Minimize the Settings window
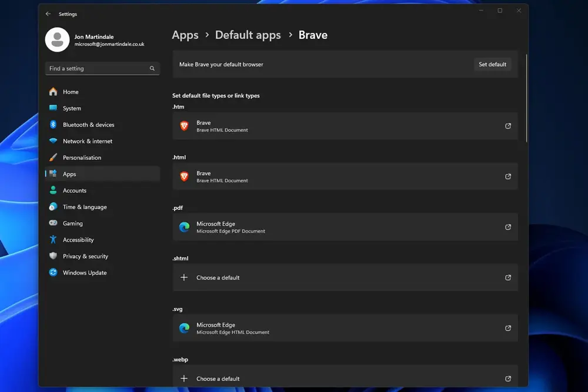Image resolution: width=588 pixels, height=392 pixels. [x=481, y=11]
